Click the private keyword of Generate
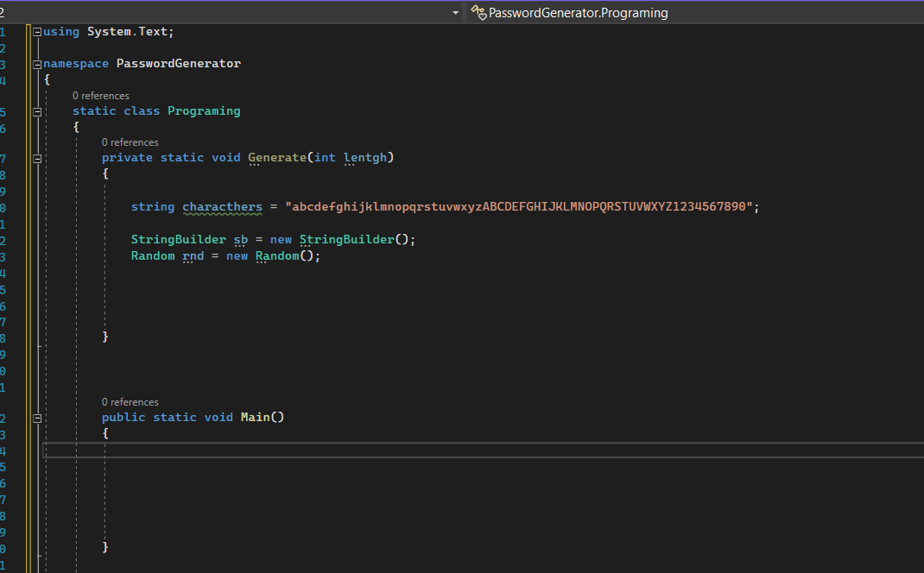This screenshot has height=573, width=924. coord(127,158)
